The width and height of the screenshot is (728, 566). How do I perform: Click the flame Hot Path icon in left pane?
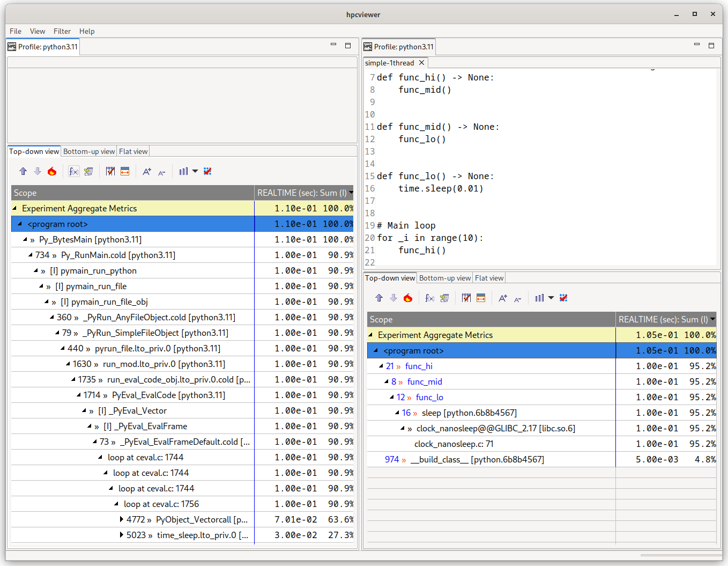pos(52,171)
